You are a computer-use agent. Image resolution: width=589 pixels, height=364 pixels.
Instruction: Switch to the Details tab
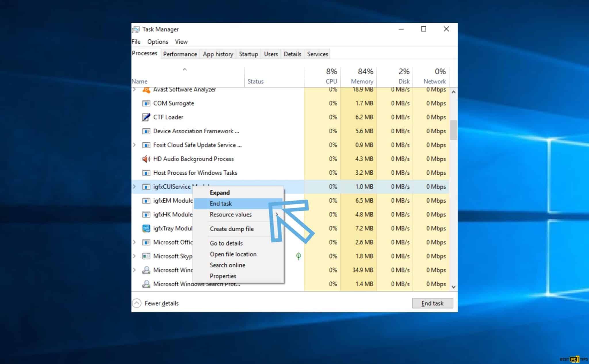292,54
